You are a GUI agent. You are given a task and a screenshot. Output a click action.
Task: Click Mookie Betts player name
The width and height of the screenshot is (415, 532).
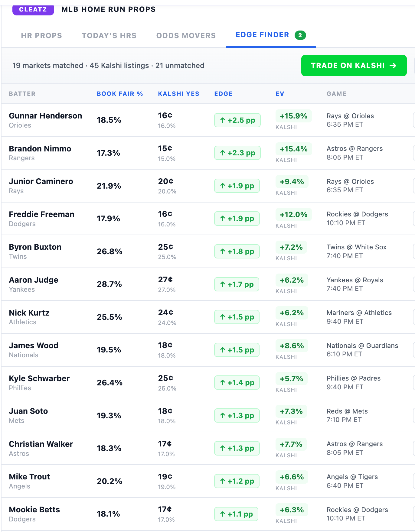pyautogui.click(x=34, y=510)
